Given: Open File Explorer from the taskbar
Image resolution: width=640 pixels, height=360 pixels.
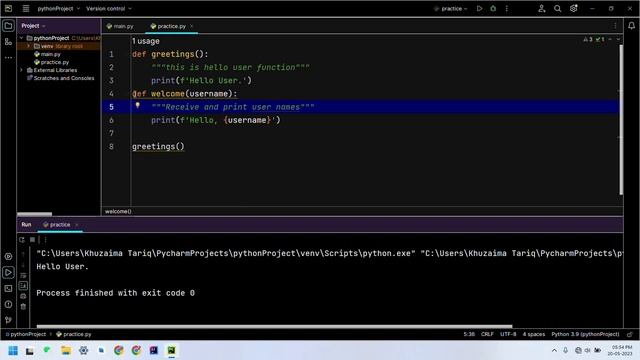Looking at the screenshot, I should (x=66, y=351).
